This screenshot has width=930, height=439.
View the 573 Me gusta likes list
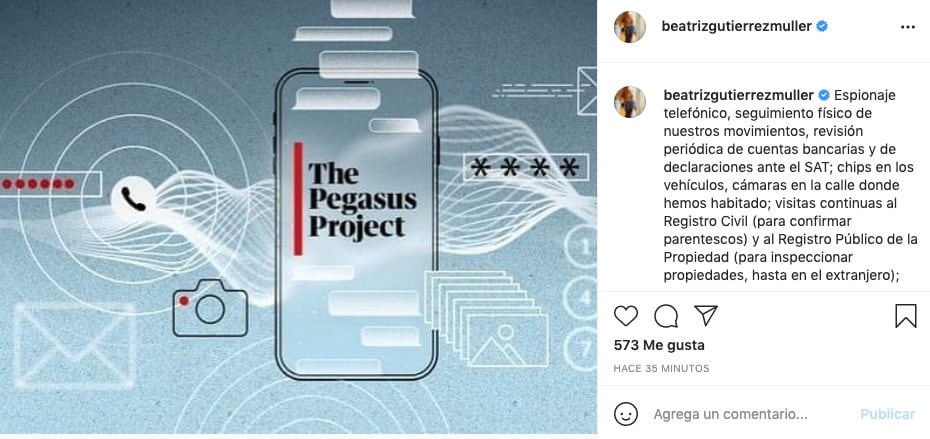click(659, 345)
